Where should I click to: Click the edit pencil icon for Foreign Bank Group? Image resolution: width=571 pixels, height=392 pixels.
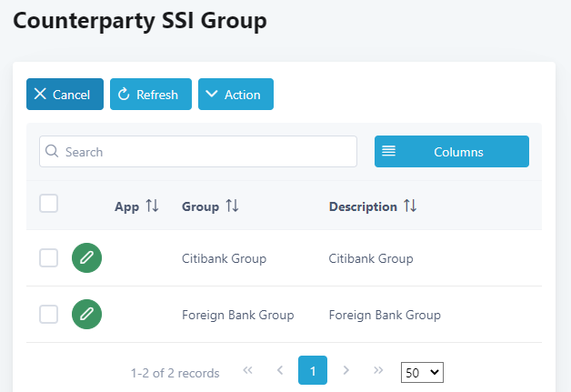[x=86, y=315]
